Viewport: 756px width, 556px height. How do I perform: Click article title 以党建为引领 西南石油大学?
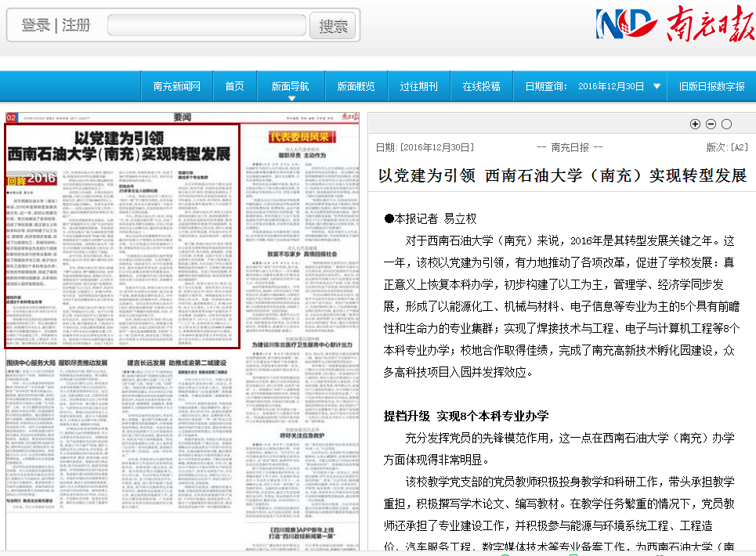562,175
